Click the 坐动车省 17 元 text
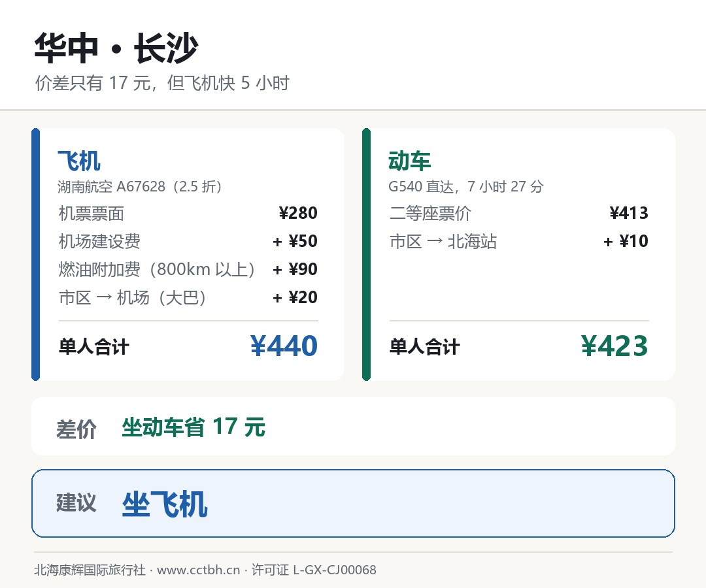 click(x=193, y=427)
